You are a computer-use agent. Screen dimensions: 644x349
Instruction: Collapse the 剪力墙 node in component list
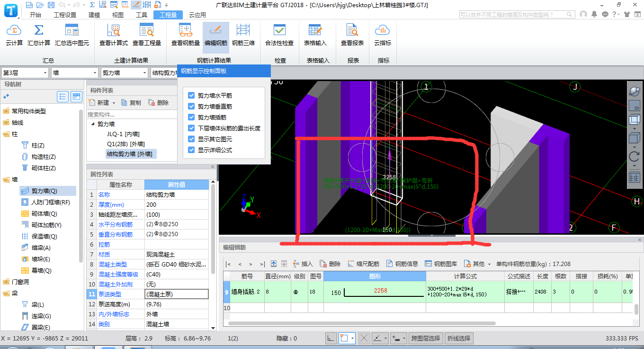93,124
